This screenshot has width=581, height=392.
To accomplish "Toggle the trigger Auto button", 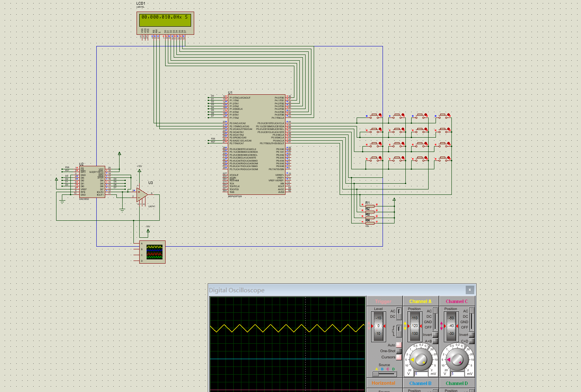I will point(399,345).
